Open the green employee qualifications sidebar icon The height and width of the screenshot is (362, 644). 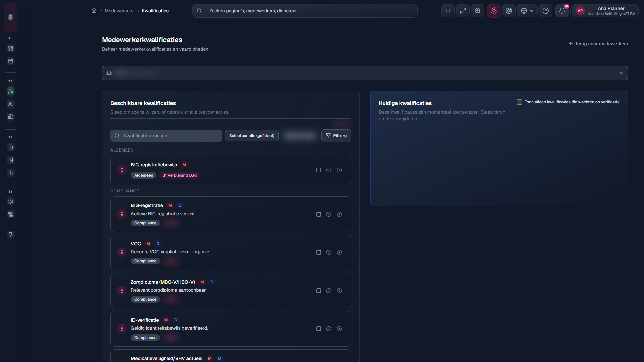(11, 91)
